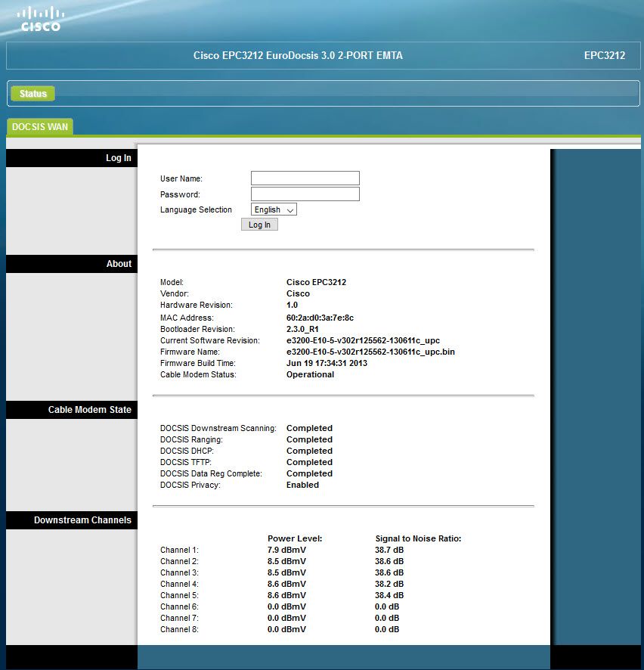The image size is (644, 670).
Task: Click the Power Level column header
Action: click(x=295, y=538)
